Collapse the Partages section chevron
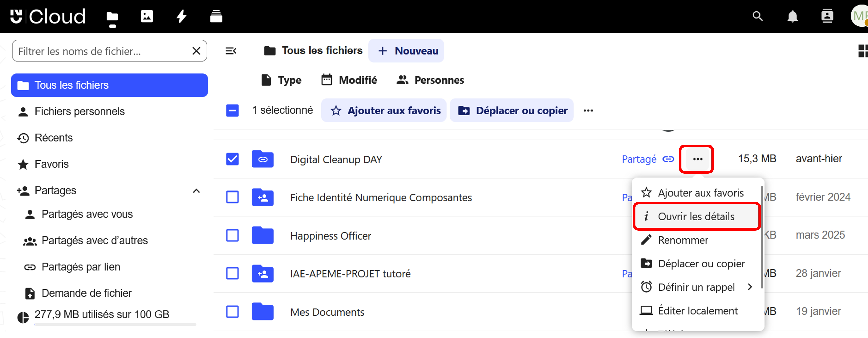868x338 pixels. pyautogui.click(x=196, y=191)
